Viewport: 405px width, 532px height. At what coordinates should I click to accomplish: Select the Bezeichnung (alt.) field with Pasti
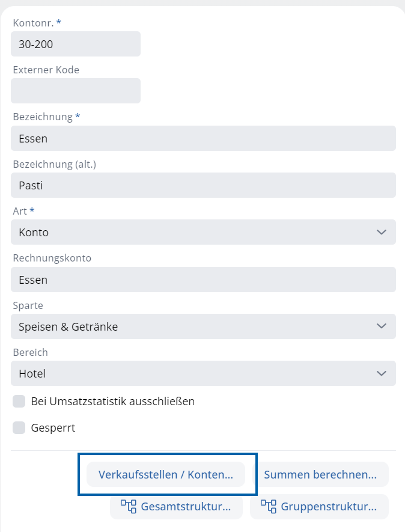pyautogui.click(x=203, y=185)
